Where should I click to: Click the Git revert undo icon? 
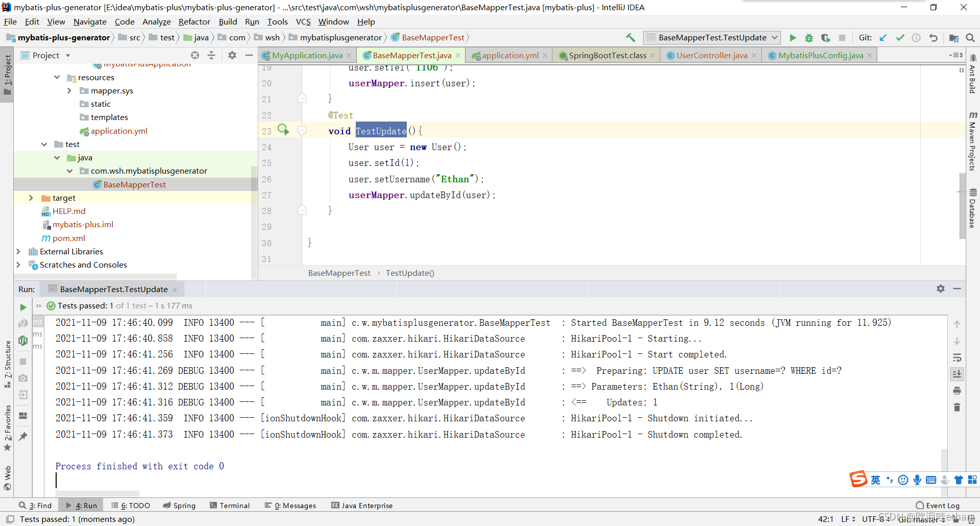point(933,38)
